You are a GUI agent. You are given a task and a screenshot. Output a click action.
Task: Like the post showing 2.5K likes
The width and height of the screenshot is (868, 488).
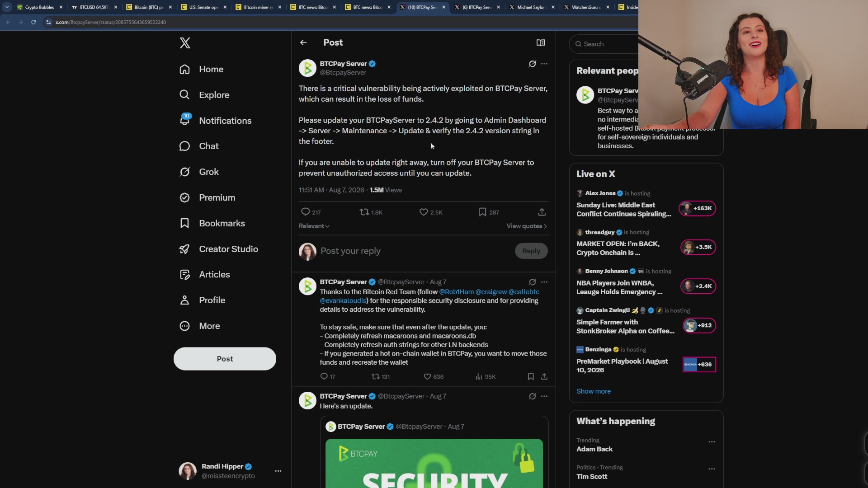point(431,212)
